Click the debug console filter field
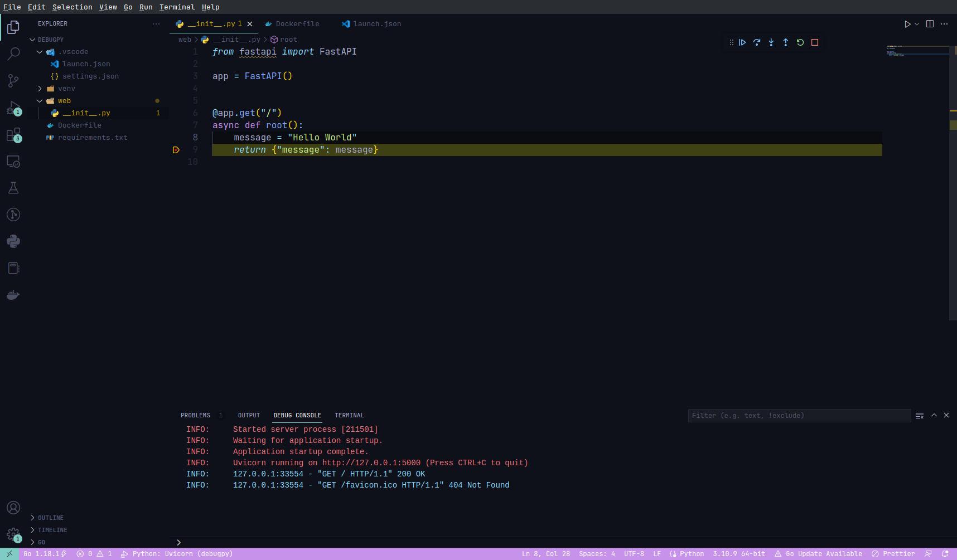This screenshot has width=957, height=560. (x=799, y=416)
